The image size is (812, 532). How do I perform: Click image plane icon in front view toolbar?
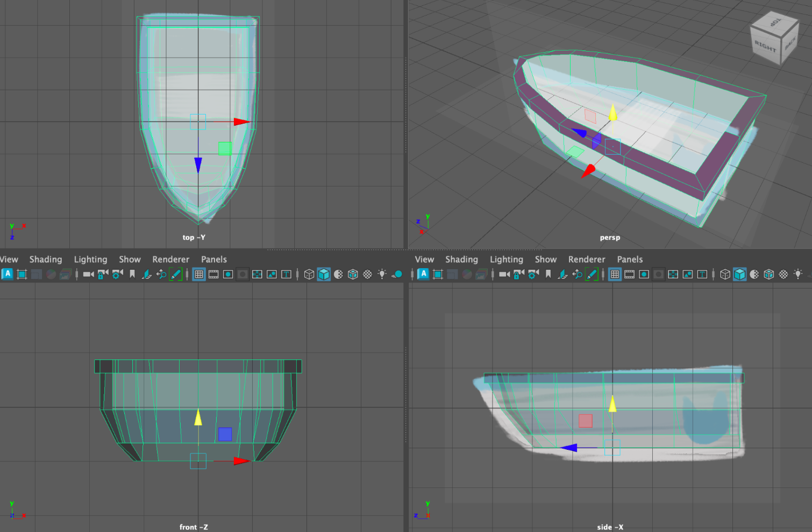147,274
